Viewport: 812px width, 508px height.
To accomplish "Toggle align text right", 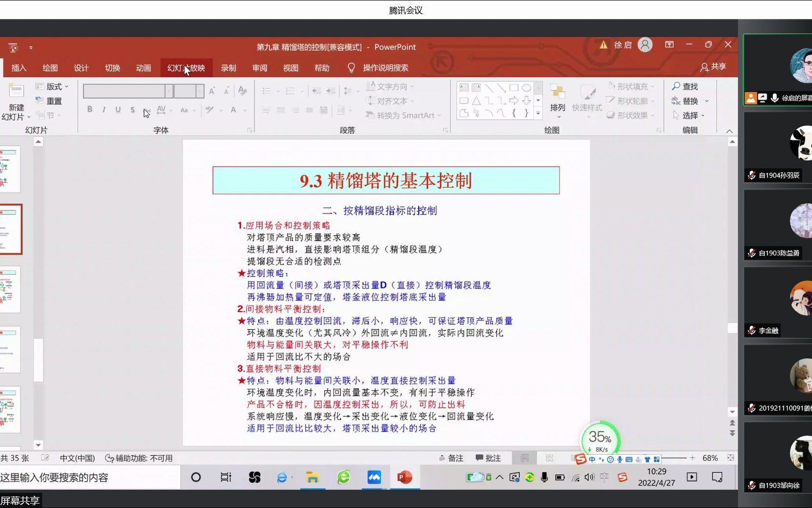I will [x=295, y=110].
